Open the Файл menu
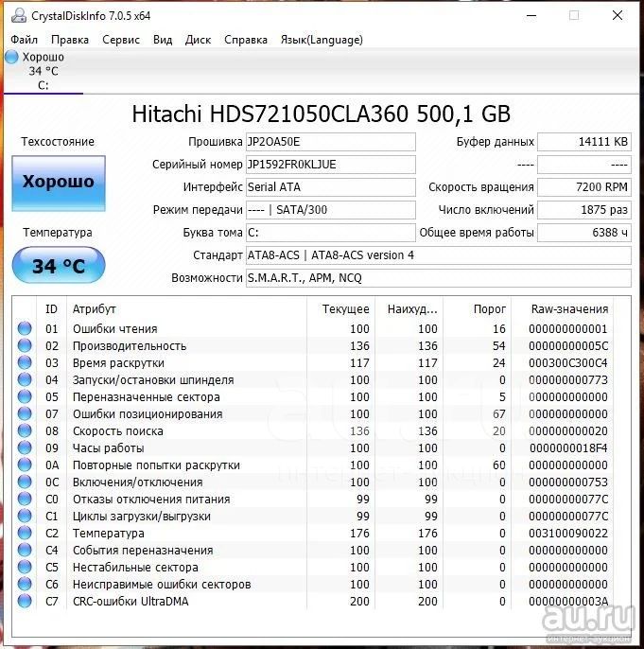Viewport: 644px width, 649px height. click(x=24, y=40)
